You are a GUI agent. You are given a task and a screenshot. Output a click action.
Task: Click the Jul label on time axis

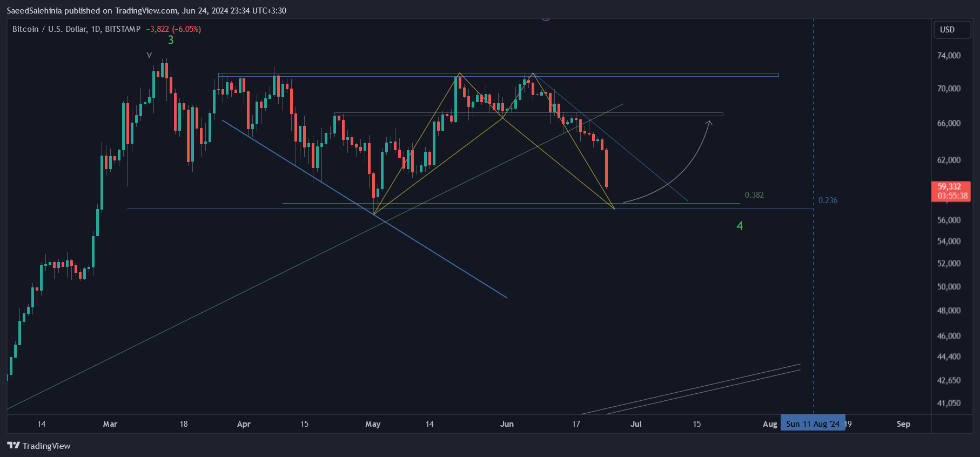pos(636,424)
